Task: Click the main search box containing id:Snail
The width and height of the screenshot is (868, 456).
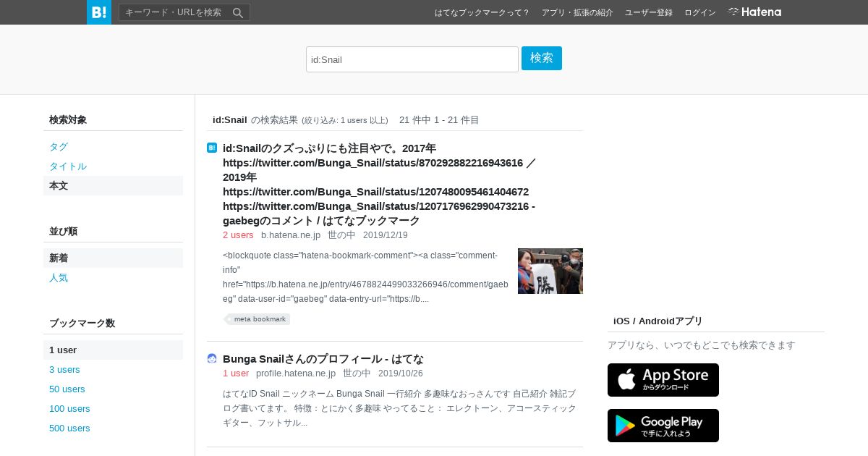Action: click(412, 59)
